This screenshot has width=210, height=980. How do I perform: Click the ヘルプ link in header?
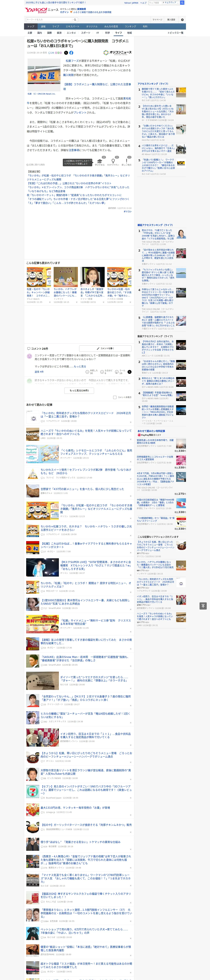[x=143, y=3]
